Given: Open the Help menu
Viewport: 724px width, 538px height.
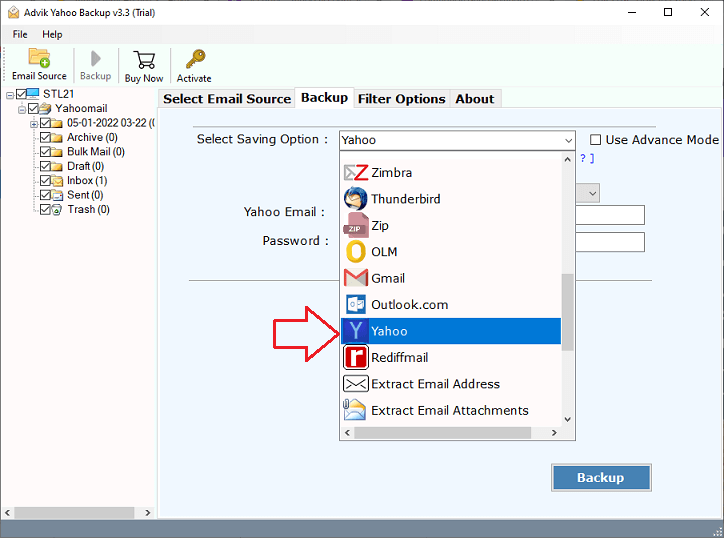Looking at the screenshot, I should pos(52,34).
